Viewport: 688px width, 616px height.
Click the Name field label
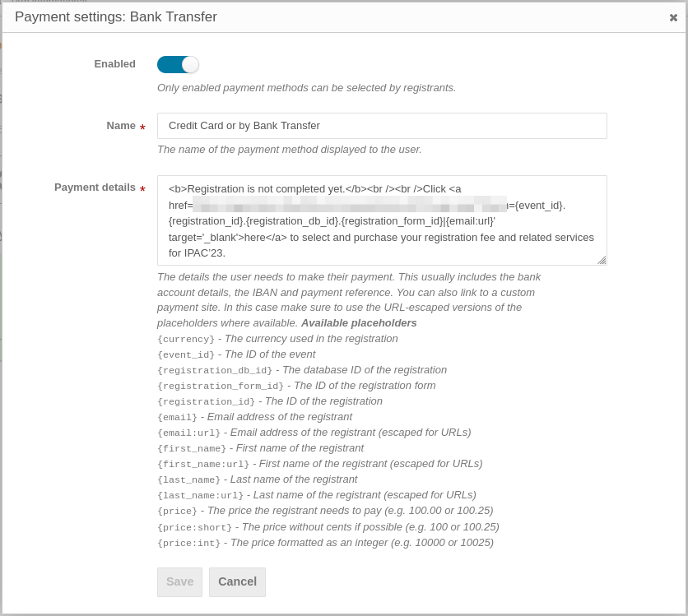(x=121, y=126)
